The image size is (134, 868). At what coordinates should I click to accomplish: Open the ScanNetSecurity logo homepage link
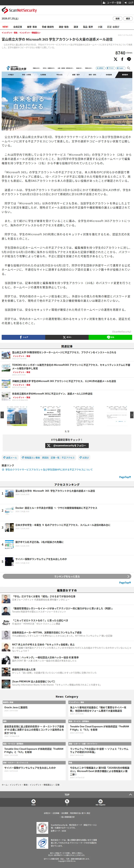coord(19,10)
